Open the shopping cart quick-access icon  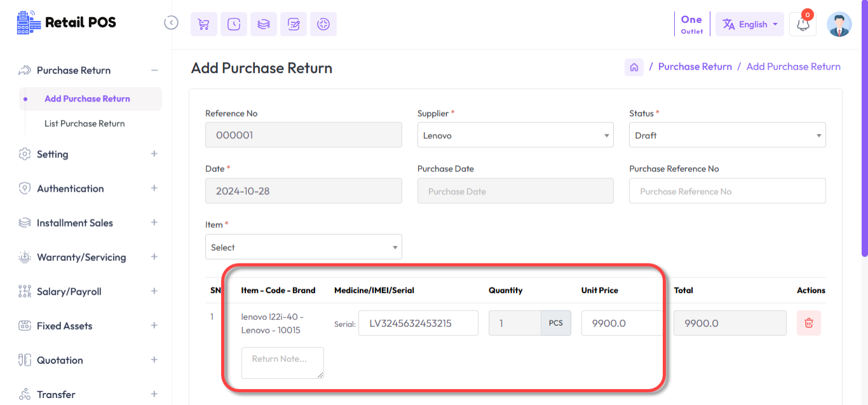click(203, 23)
